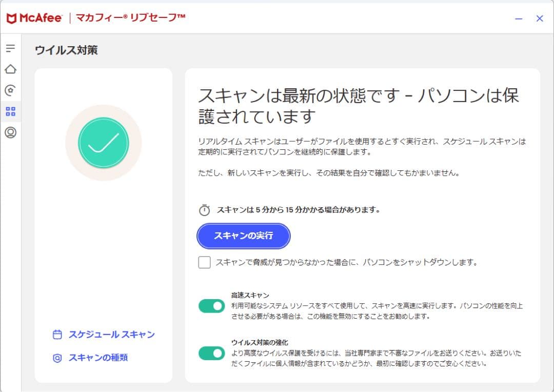Click the timer icon next to the scan duration note

tap(204, 209)
